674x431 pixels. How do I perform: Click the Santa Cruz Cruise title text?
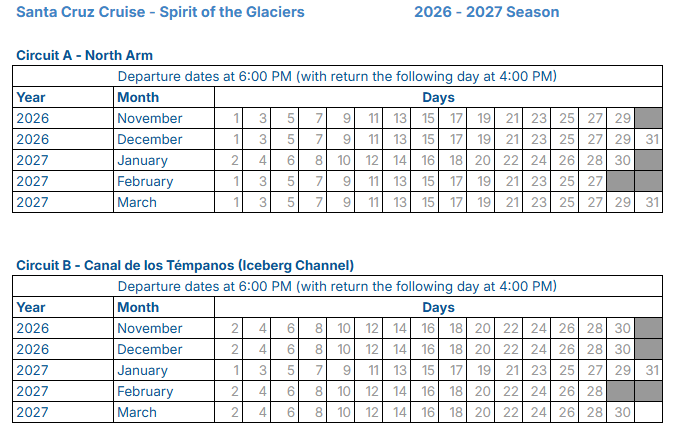tap(160, 13)
